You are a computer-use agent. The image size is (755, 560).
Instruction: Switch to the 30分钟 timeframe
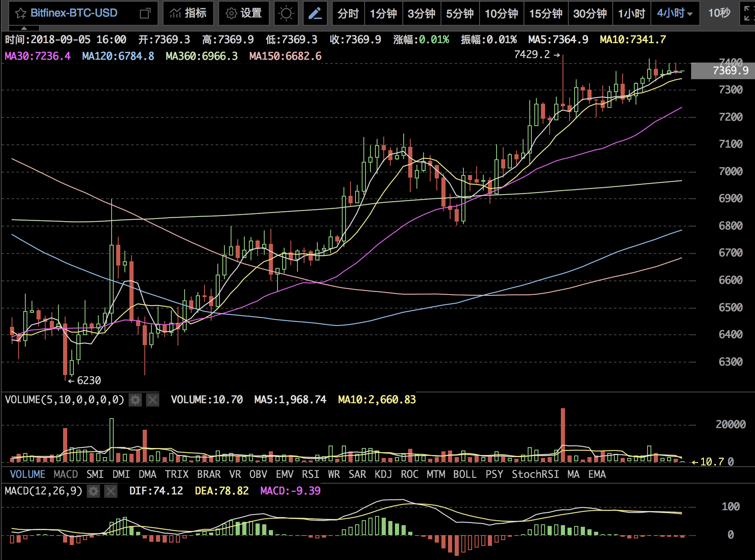pyautogui.click(x=590, y=13)
